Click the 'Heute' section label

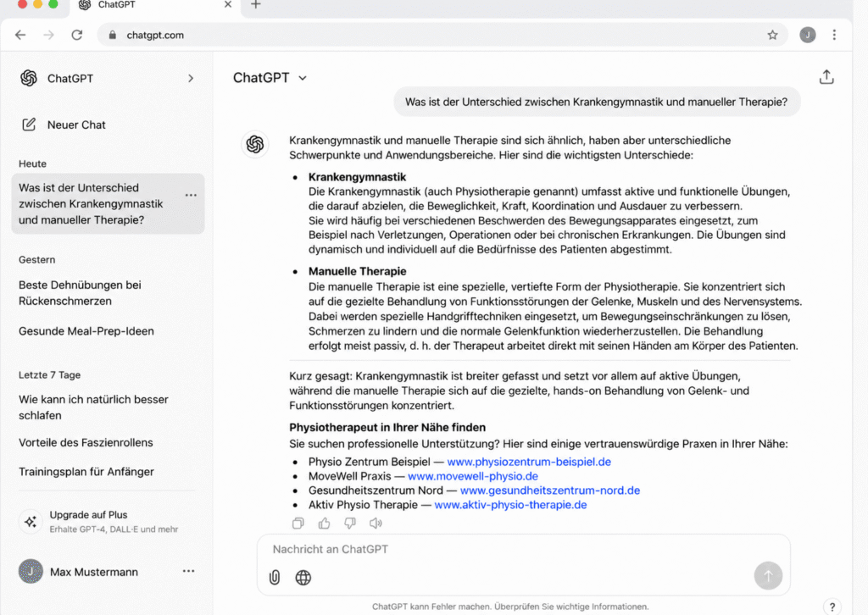pos(33,163)
